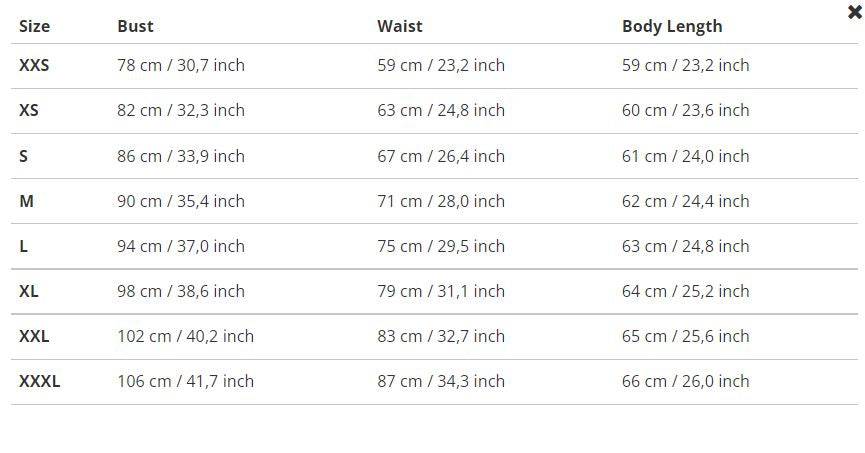Click the 63 cm body length value

click(685, 246)
